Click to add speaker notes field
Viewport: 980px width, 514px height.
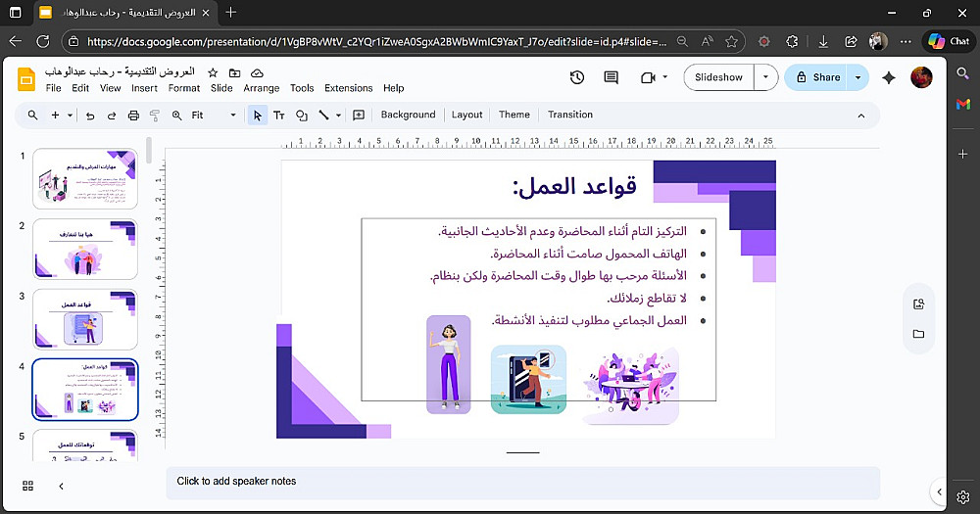coord(522,482)
